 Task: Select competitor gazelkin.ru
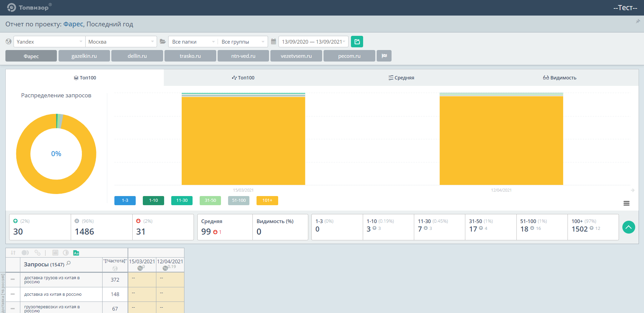(84, 56)
